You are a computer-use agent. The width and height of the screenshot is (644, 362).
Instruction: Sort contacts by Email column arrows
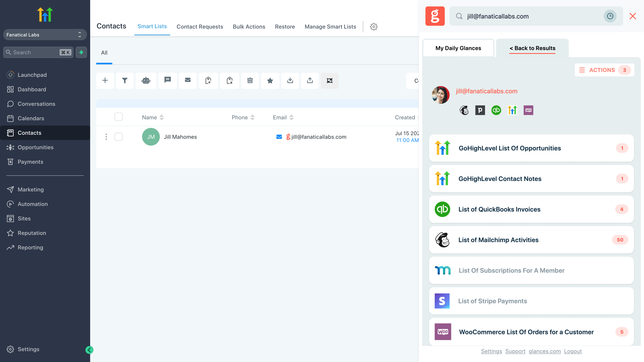[291, 117]
